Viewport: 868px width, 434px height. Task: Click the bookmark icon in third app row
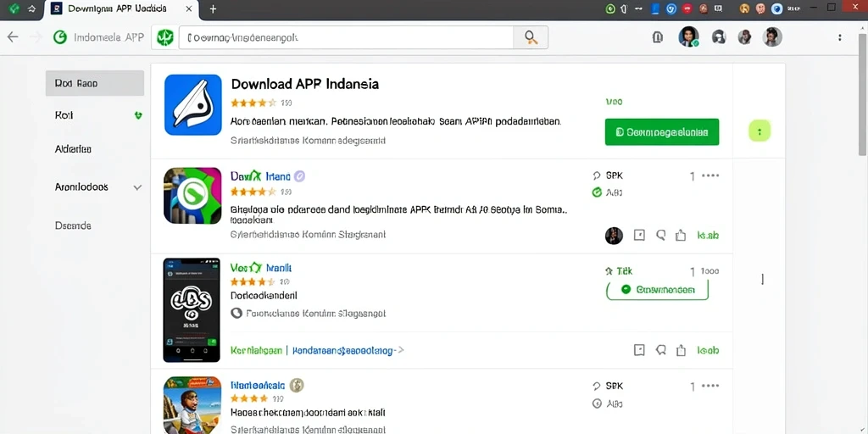[639, 350]
